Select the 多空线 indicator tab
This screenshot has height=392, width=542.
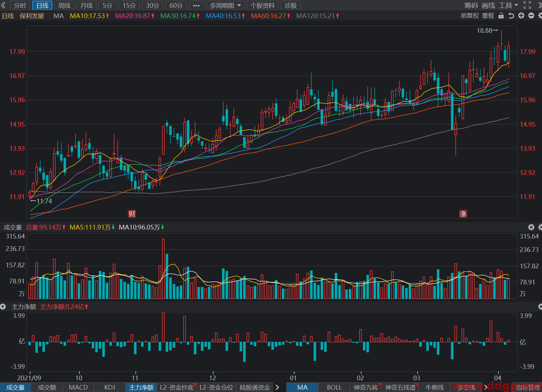[466, 387]
